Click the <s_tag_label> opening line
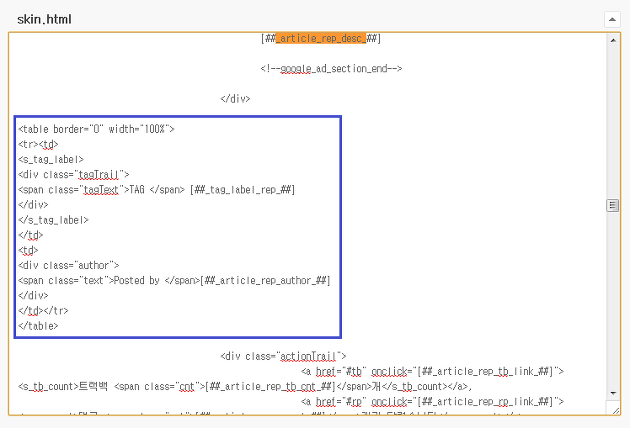The width and height of the screenshot is (630, 428). [51, 160]
